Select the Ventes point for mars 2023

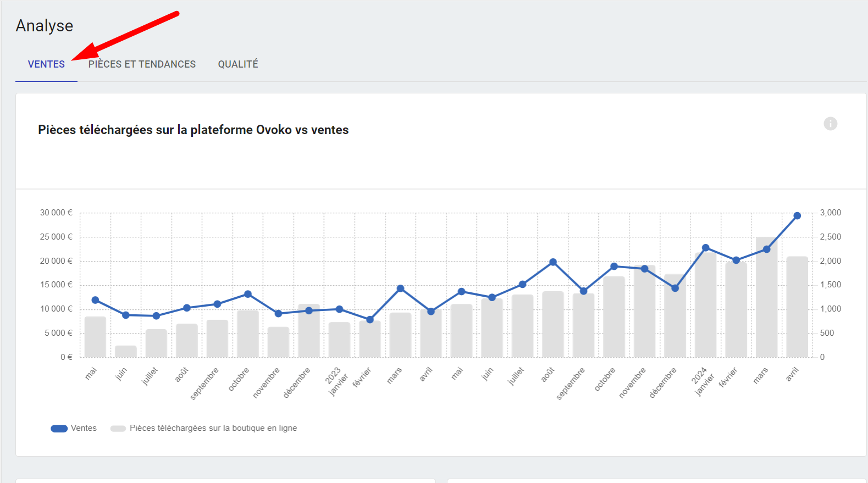tap(401, 288)
